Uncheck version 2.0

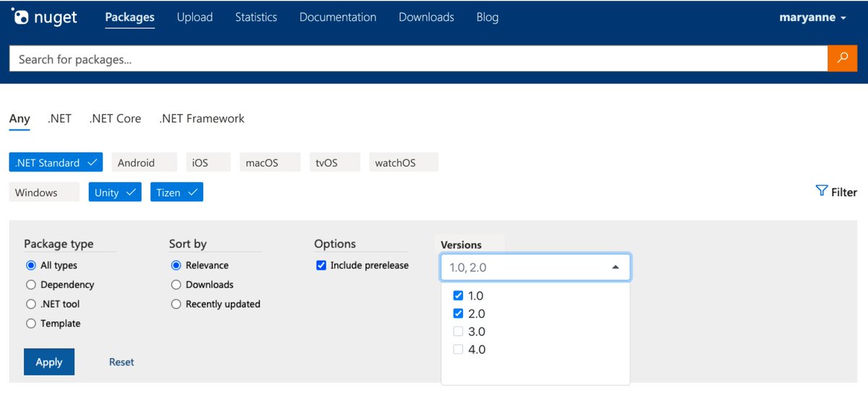457,314
